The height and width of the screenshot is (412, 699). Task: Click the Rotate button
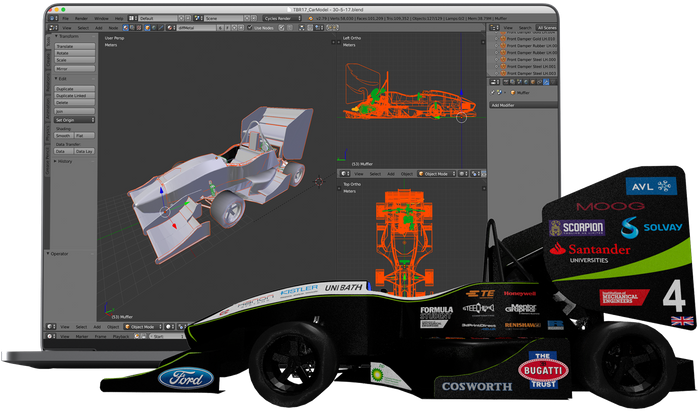tap(75, 53)
